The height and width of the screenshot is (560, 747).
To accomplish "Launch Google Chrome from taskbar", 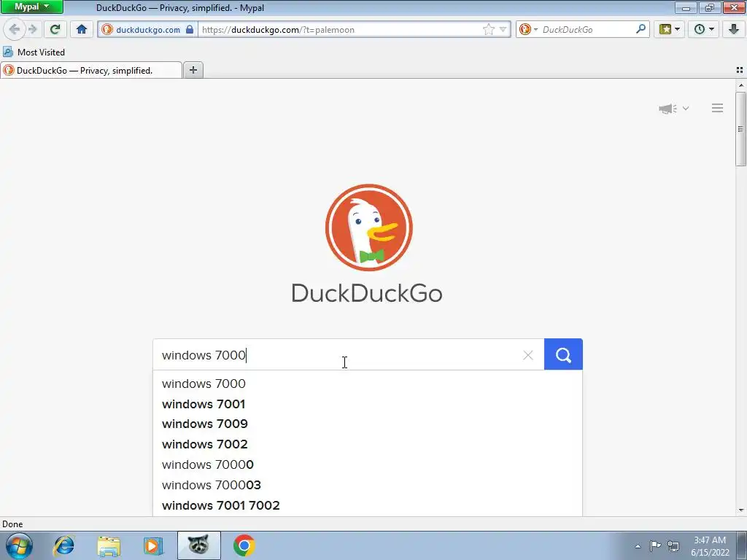I will click(x=244, y=545).
